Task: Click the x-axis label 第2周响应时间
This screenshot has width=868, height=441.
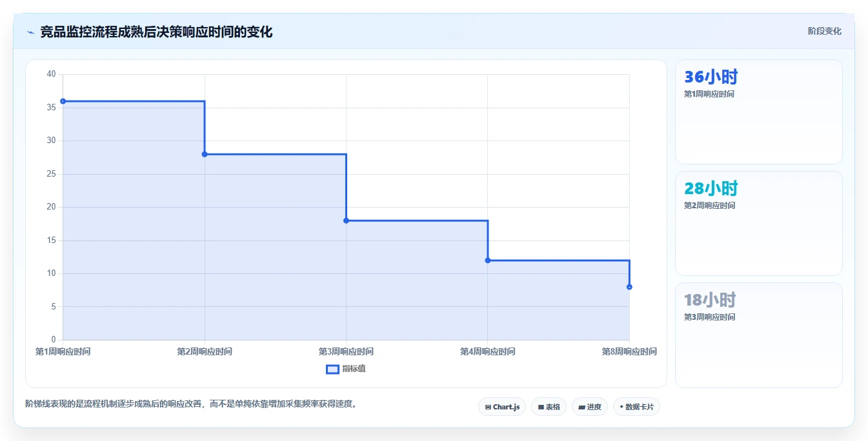Action: (205, 351)
